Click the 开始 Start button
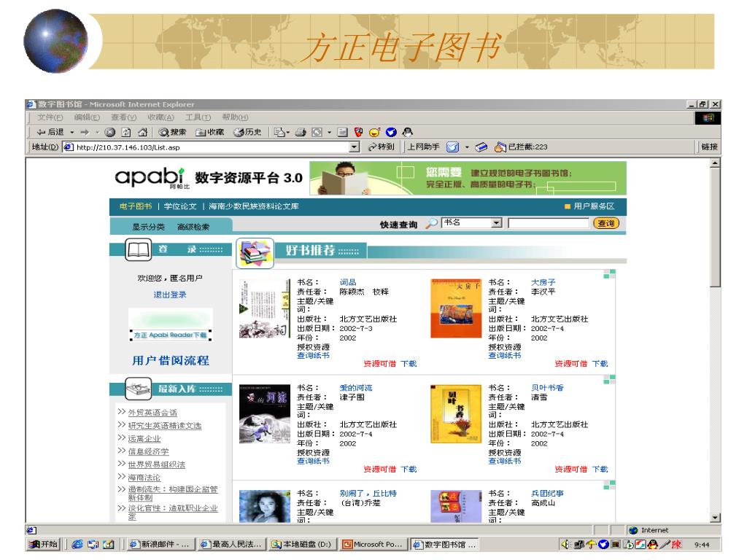This screenshot has width=747, height=560. point(43,544)
